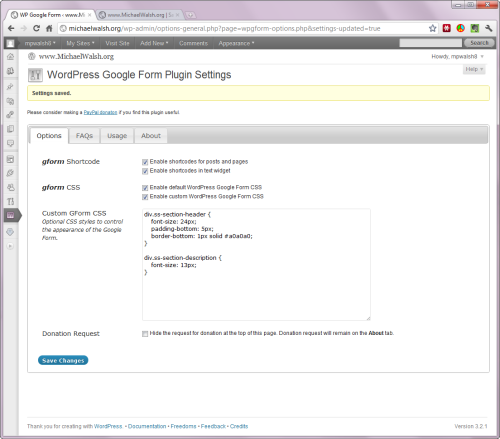
Task: Expand the Appearance admin bar menu
Action: (236, 43)
